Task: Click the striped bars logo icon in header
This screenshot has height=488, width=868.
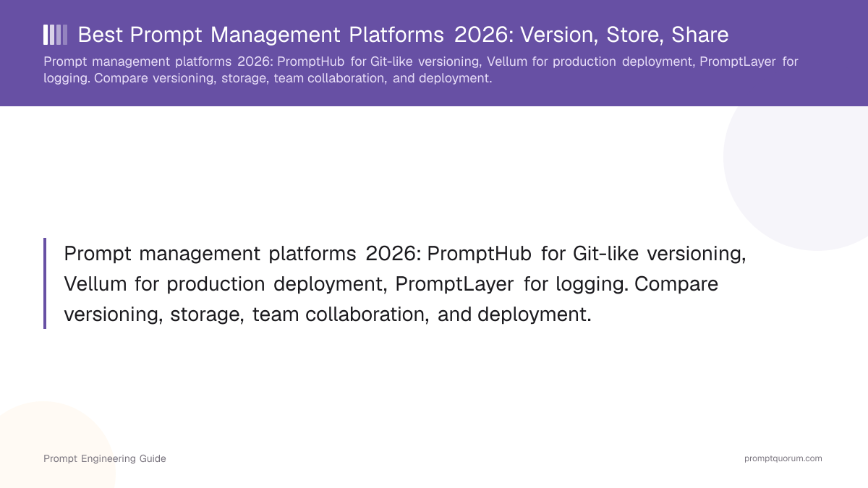Action: pyautogui.click(x=56, y=35)
